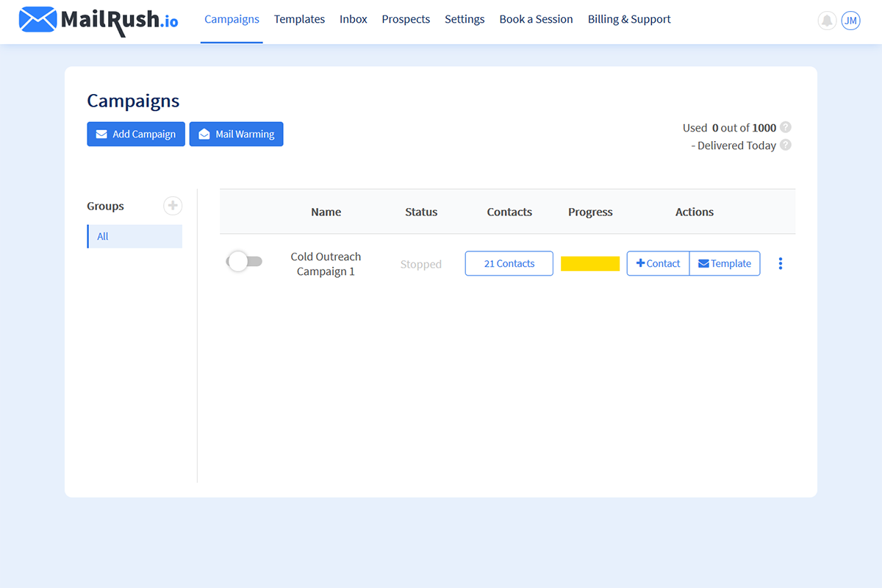Open the JM user avatar menu
The width and height of the screenshot is (882, 588).
click(850, 21)
